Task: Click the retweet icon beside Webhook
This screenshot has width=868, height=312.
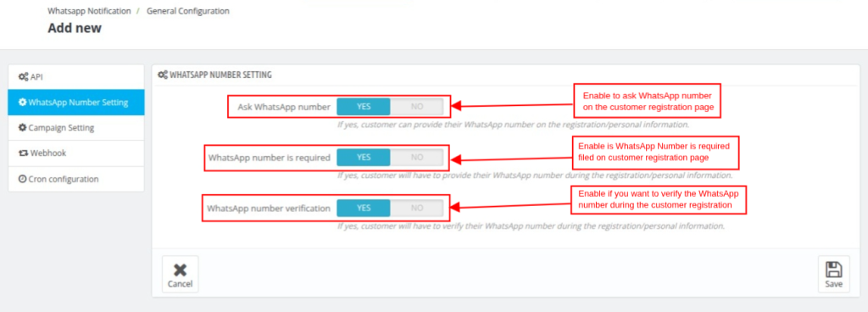Action: coord(23,153)
